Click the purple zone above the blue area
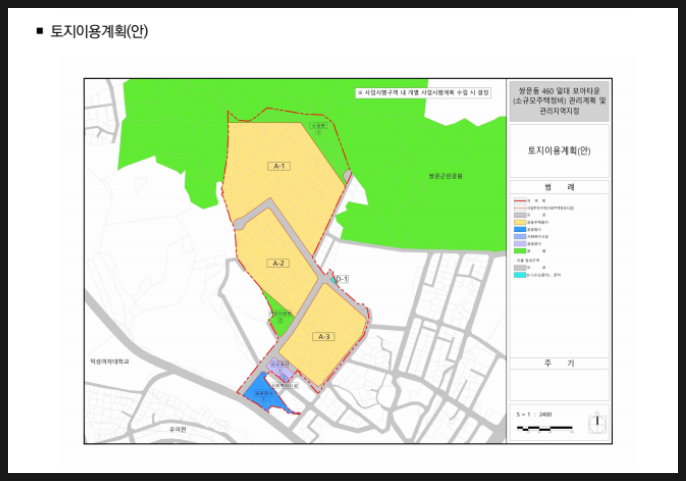The height and width of the screenshot is (481, 686). [279, 370]
